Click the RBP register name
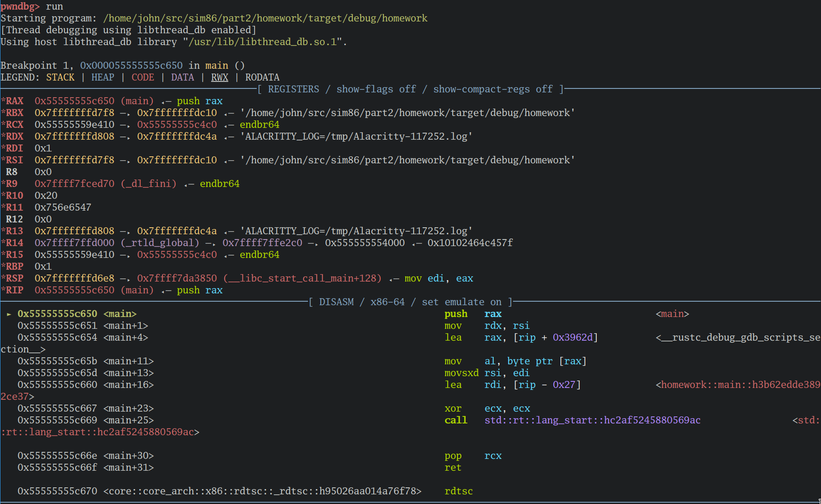 [x=14, y=266]
